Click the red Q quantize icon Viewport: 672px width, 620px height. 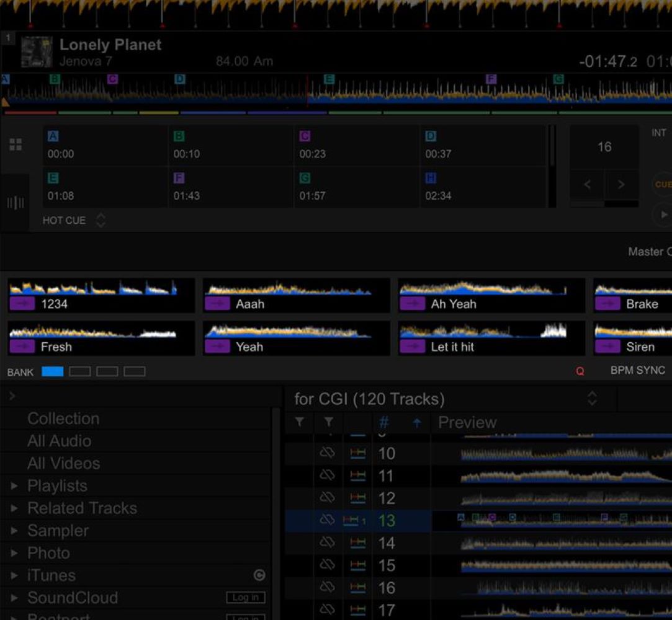pos(580,371)
